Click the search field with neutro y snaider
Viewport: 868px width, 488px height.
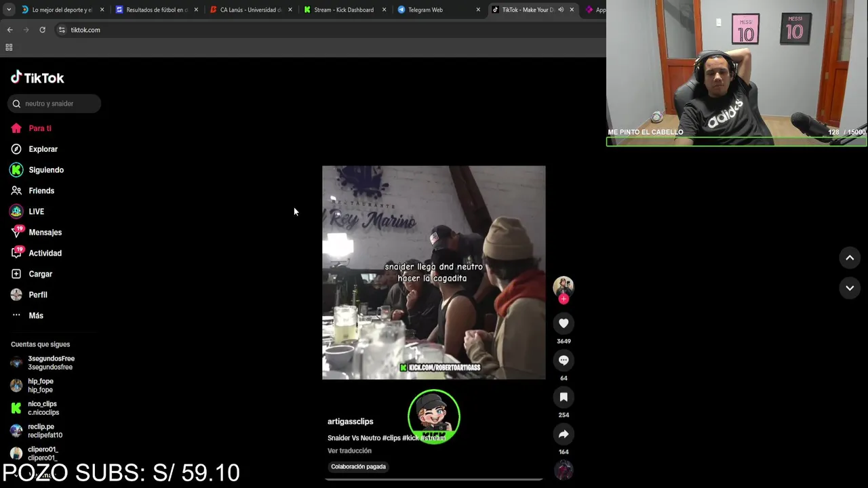pyautogui.click(x=54, y=104)
